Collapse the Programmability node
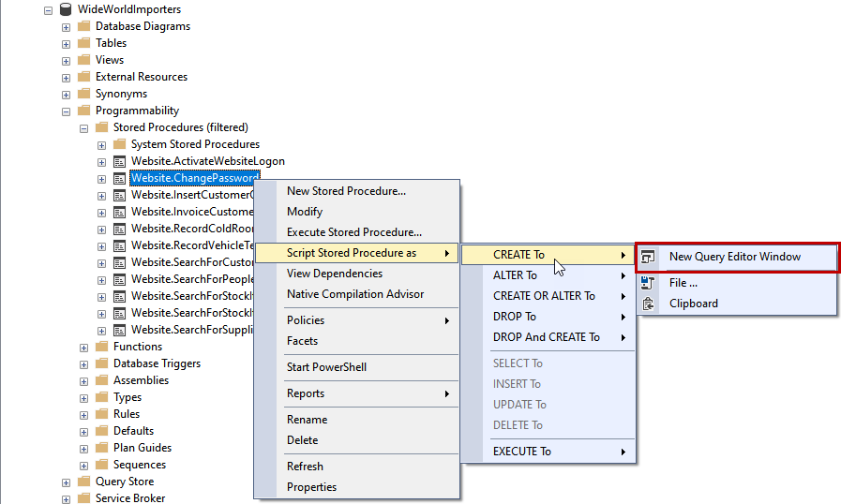Image resolution: width=841 pixels, height=504 pixels. [x=66, y=111]
